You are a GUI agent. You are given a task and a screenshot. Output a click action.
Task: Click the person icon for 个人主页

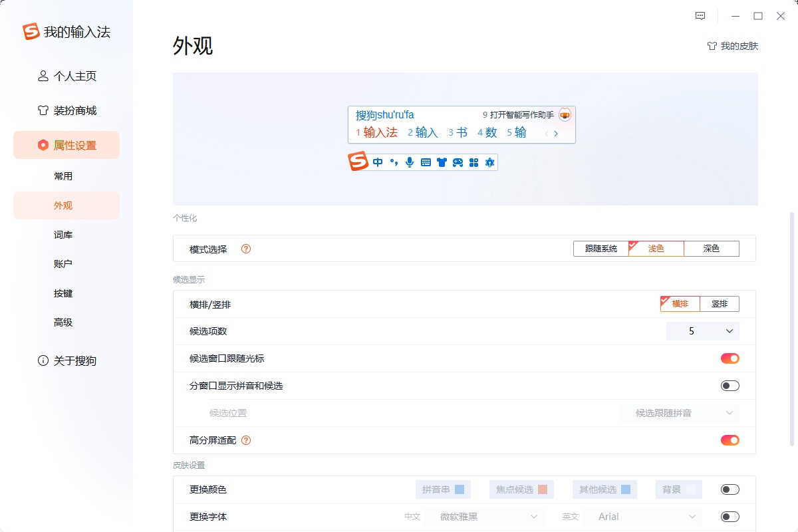pyautogui.click(x=43, y=76)
